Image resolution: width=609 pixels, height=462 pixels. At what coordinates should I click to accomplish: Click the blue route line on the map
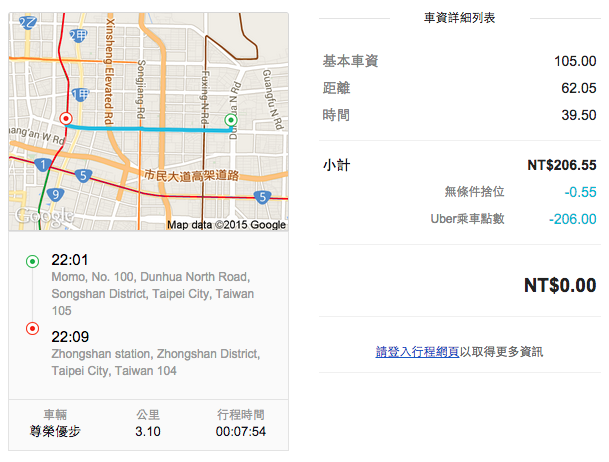pyautogui.click(x=149, y=129)
